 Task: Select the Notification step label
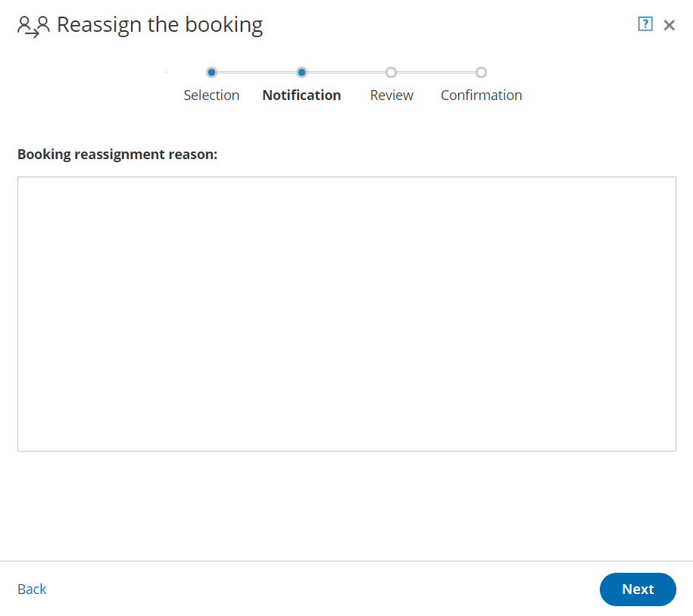[301, 95]
